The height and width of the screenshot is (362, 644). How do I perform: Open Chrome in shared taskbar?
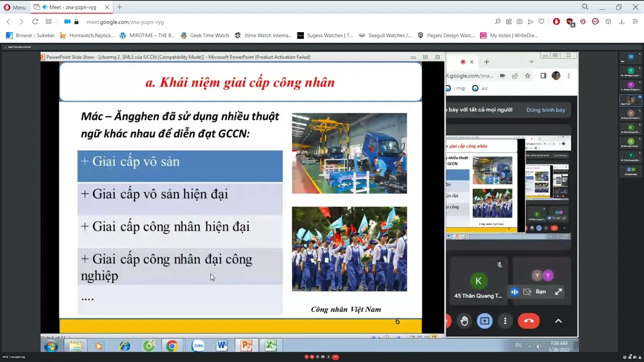click(172, 346)
